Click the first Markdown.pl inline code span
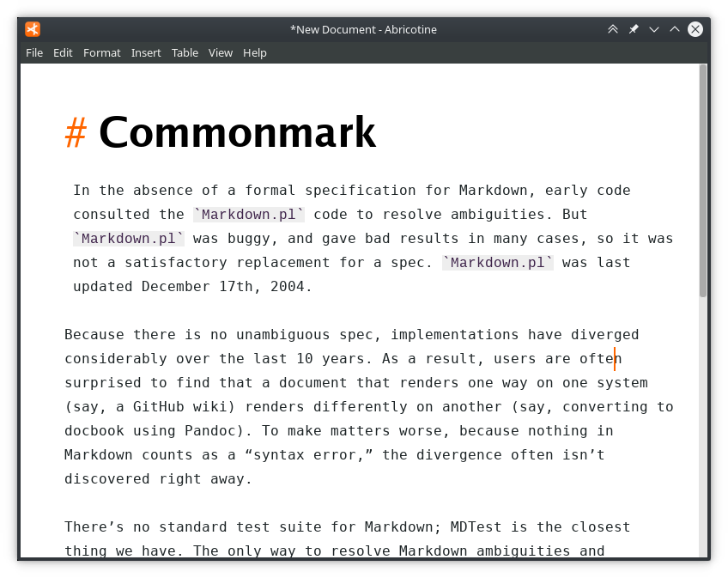This screenshot has height=578, width=728. coord(248,214)
